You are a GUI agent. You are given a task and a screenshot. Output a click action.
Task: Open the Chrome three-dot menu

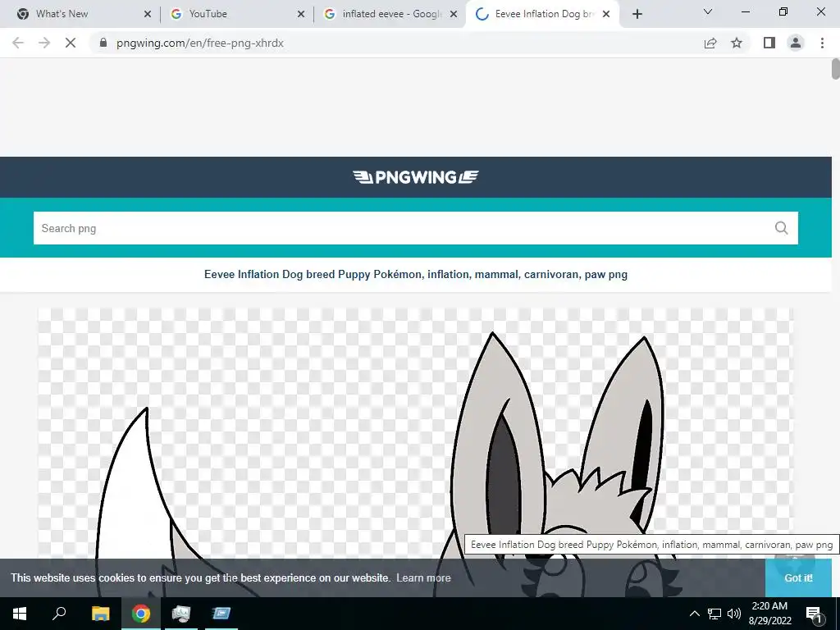pyautogui.click(x=822, y=43)
